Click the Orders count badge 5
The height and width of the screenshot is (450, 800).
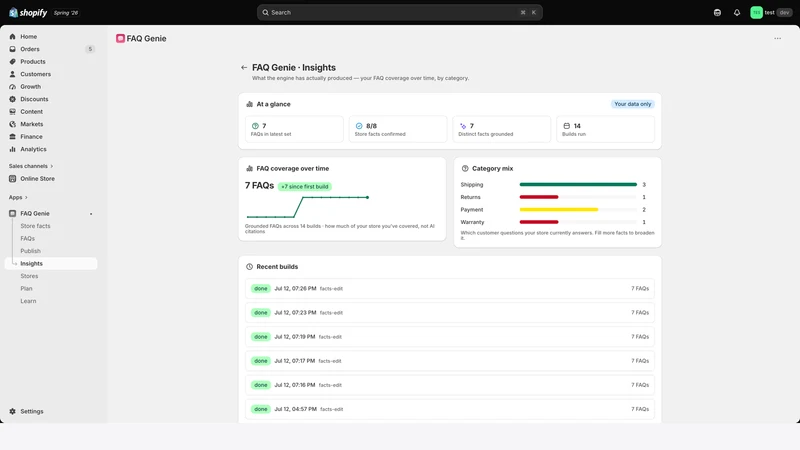[x=90, y=49]
